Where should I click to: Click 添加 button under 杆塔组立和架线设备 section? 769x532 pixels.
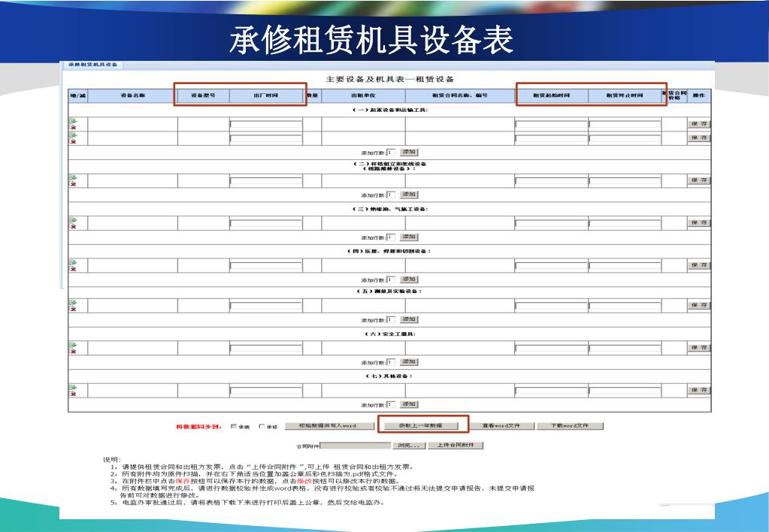pos(410,195)
